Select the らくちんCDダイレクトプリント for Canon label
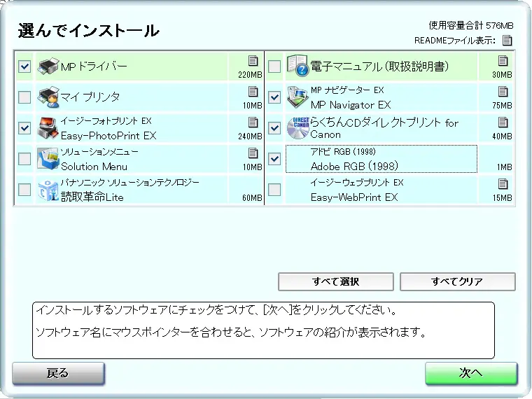Image resolution: width=532 pixels, height=399 pixels. click(384, 128)
